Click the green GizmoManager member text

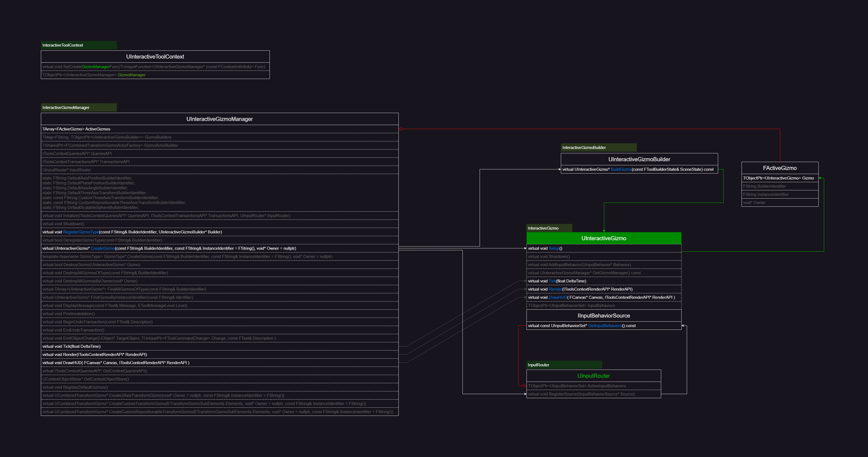131,75
